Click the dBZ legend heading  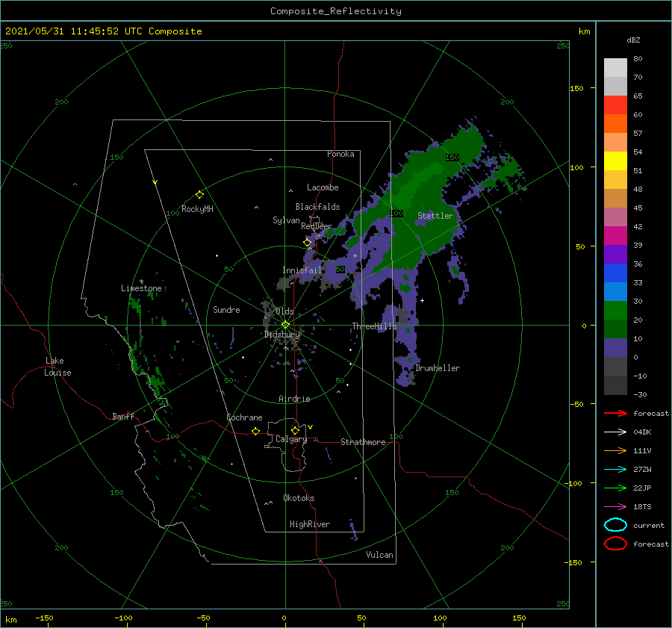[633, 40]
